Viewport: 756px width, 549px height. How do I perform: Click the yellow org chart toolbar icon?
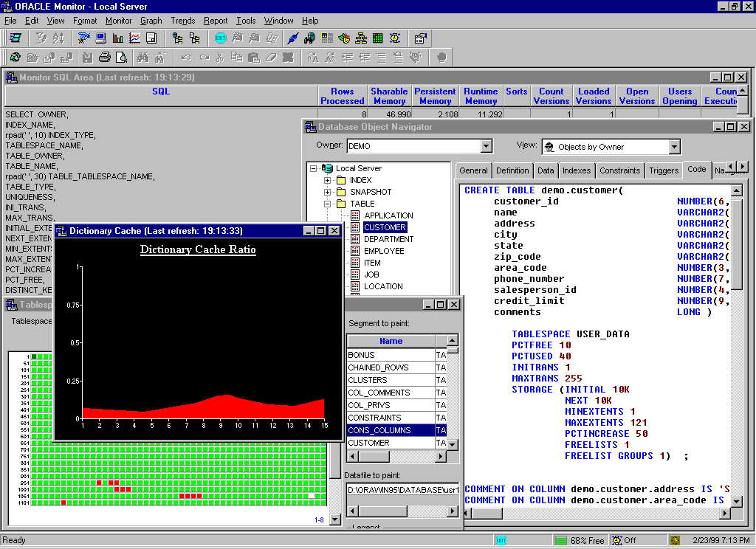(x=360, y=38)
